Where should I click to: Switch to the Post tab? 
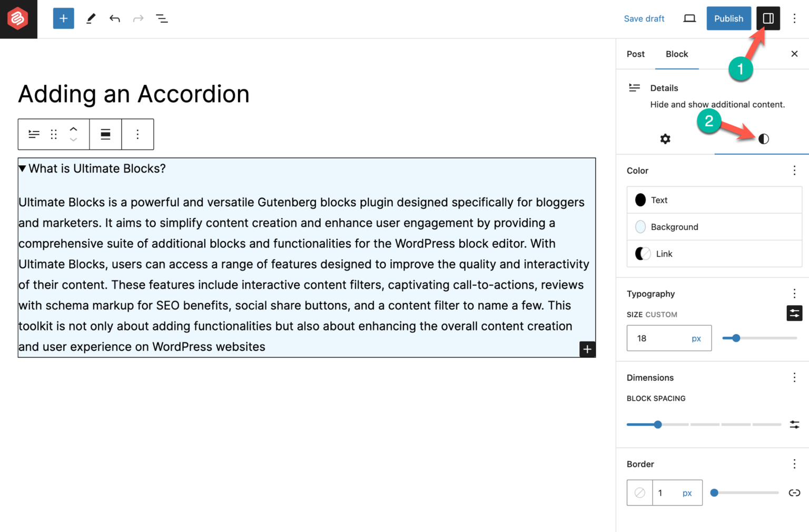coord(635,54)
